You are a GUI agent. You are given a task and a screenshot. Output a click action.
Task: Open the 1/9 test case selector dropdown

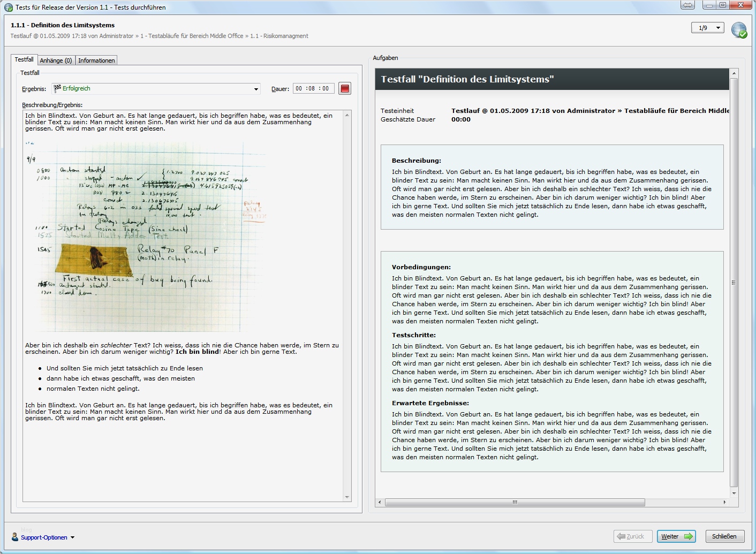click(708, 28)
